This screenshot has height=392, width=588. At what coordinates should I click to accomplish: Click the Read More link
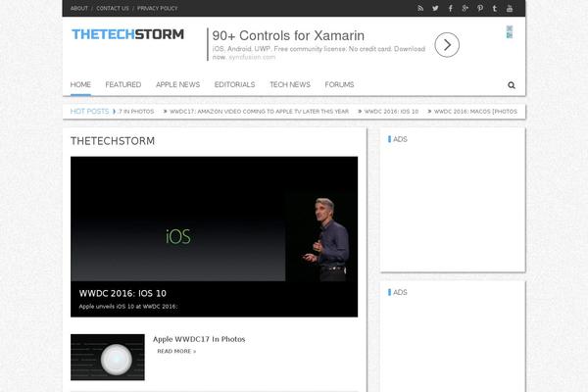pos(176,351)
